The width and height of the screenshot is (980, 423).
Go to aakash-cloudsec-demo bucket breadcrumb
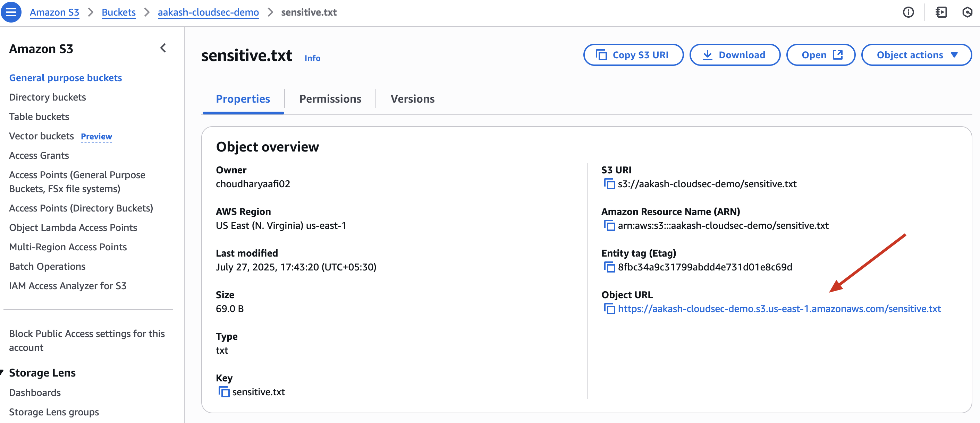coord(208,12)
